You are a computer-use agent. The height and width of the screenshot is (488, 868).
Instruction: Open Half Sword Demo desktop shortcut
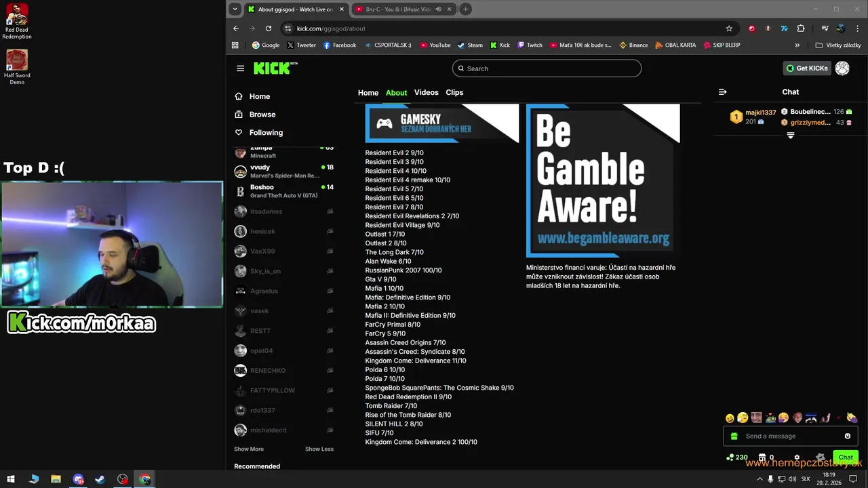click(x=17, y=67)
